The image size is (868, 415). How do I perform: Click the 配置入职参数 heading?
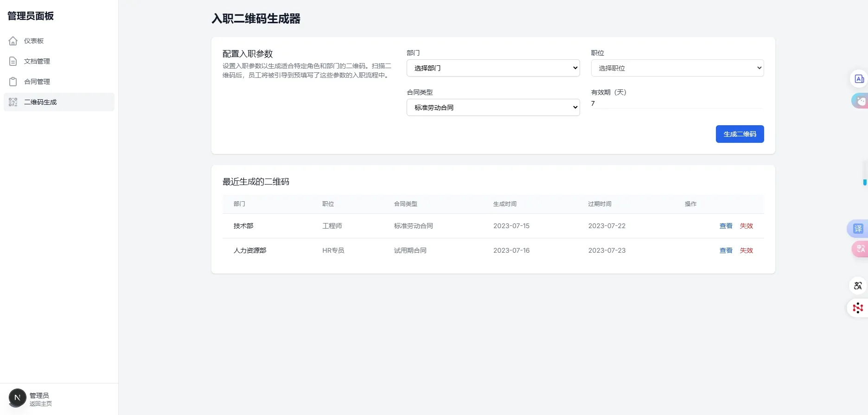248,54
